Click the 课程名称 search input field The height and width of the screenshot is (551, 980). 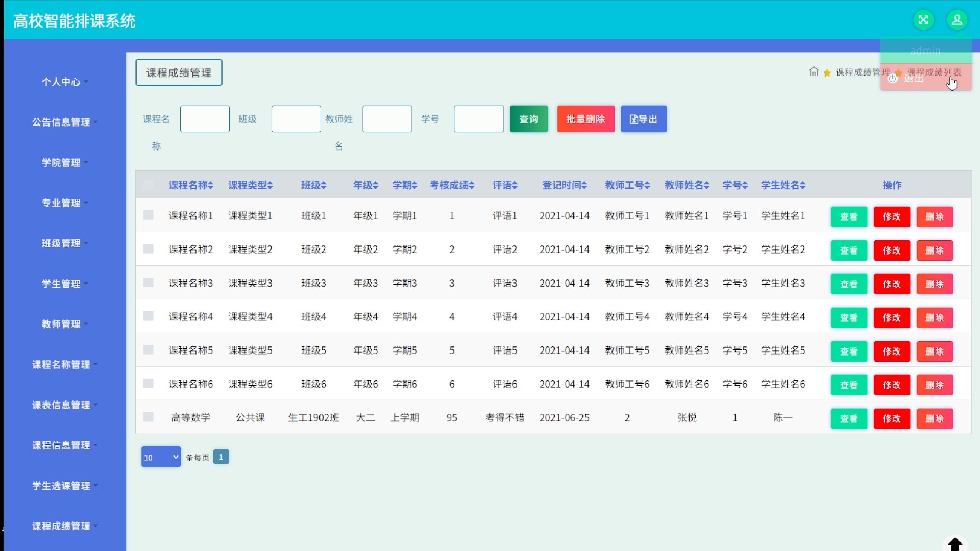tap(205, 119)
